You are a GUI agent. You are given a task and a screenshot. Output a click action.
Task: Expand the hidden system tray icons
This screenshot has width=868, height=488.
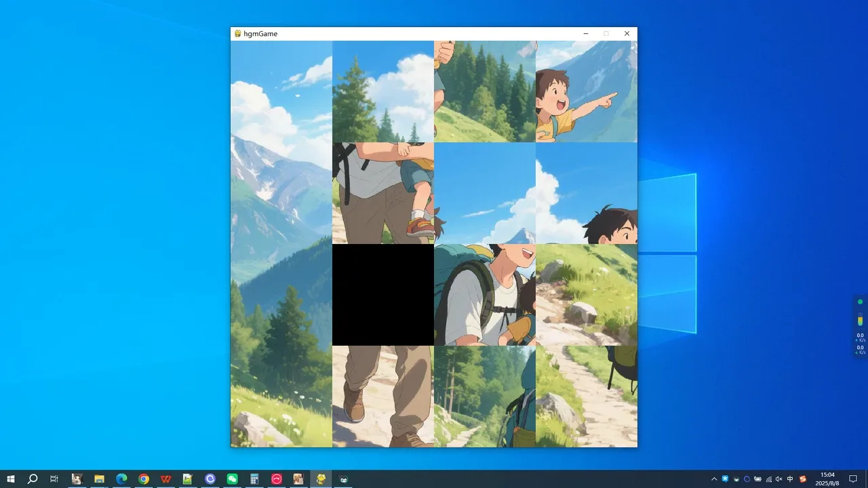coord(714,479)
